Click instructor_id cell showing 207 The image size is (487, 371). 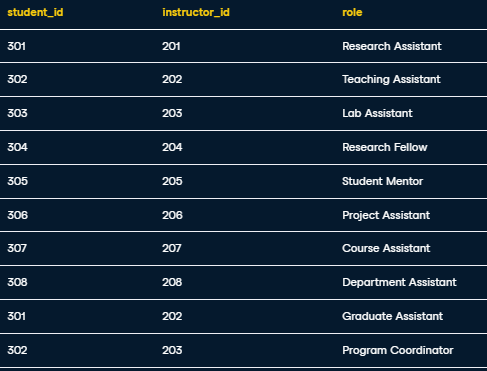[x=172, y=248]
